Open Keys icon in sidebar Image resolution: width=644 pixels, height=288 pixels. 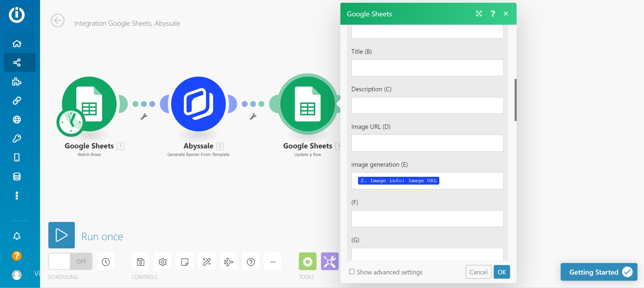point(17,138)
